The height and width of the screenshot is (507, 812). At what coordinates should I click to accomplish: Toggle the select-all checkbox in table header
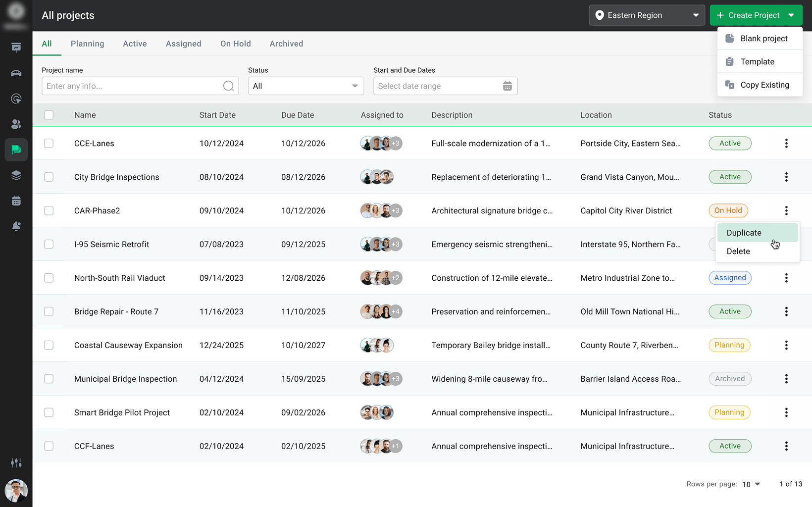[x=49, y=114]
